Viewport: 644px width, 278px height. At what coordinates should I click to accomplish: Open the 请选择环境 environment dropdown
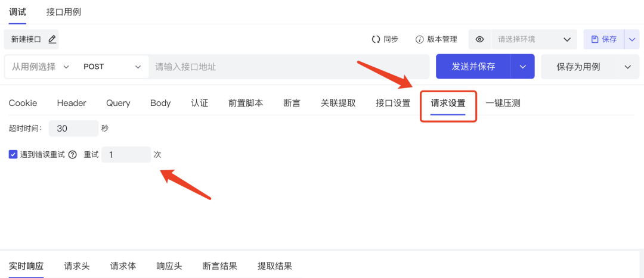[x=534, y=39]
